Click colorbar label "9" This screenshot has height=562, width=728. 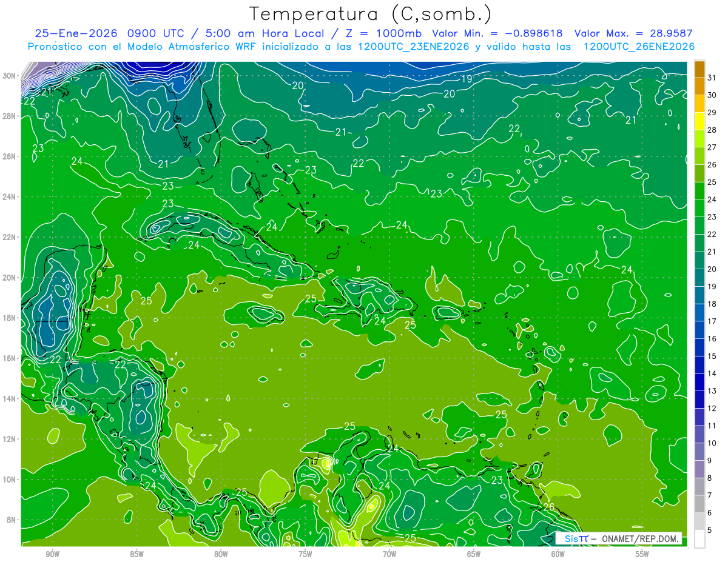coord(709,461)
